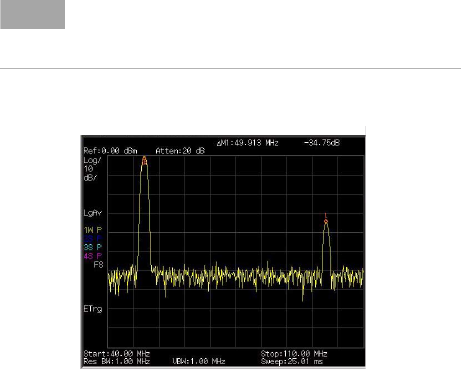The height and width of the screenshot is (369, 461).
Task: Click the Start:40.00 MHz frequency field
Action: point(117,353)
